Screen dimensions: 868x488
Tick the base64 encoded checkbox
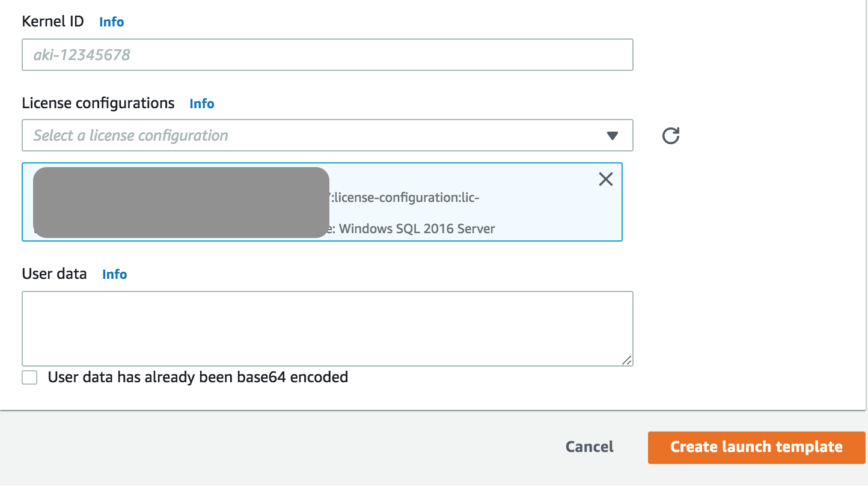pos(29,377)
